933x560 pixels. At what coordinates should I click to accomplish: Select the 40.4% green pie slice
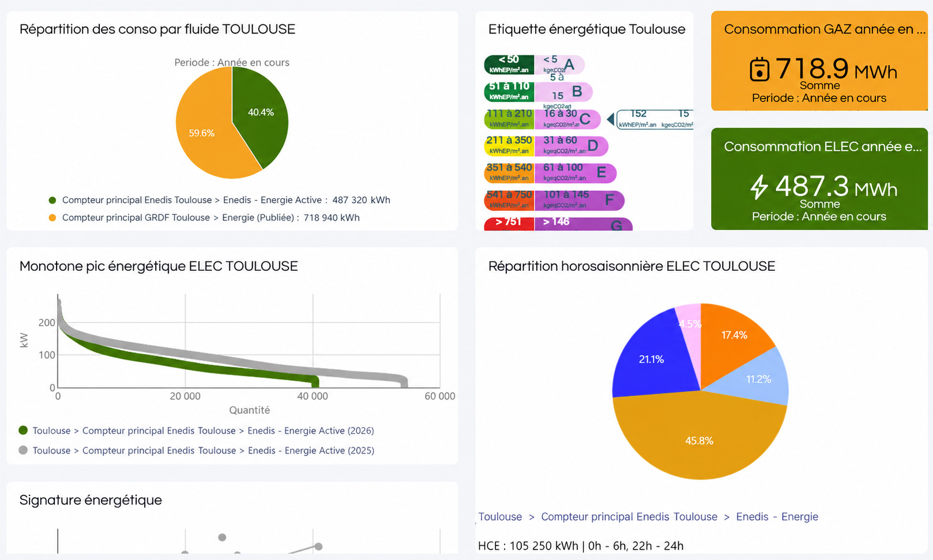259,112
